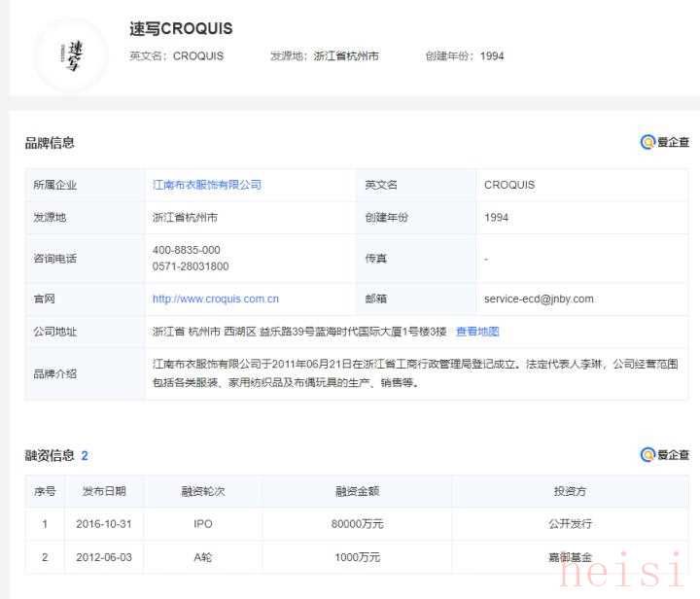Select the company address text 益乐路39号

coord(287,332)
